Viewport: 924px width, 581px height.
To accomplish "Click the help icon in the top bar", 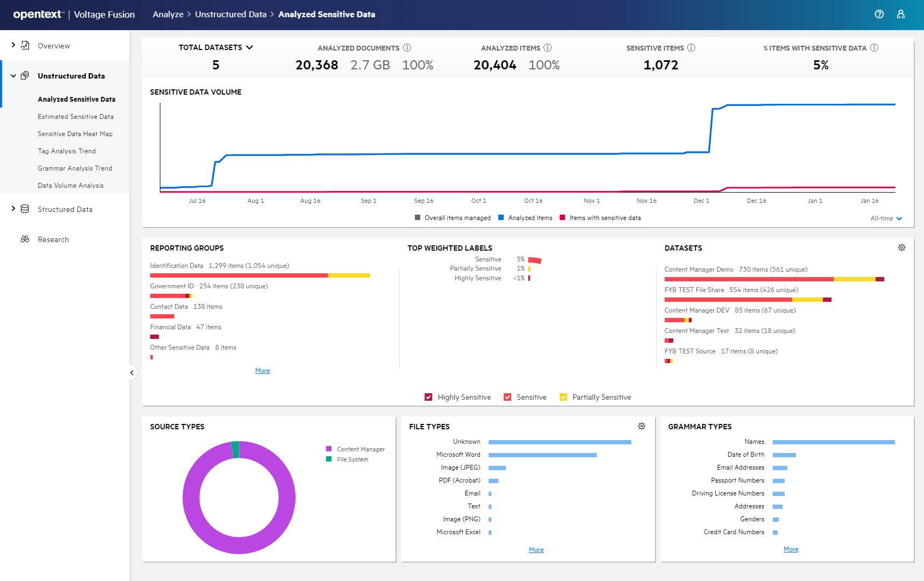I will pyautogui.click(x=879, y=14).
